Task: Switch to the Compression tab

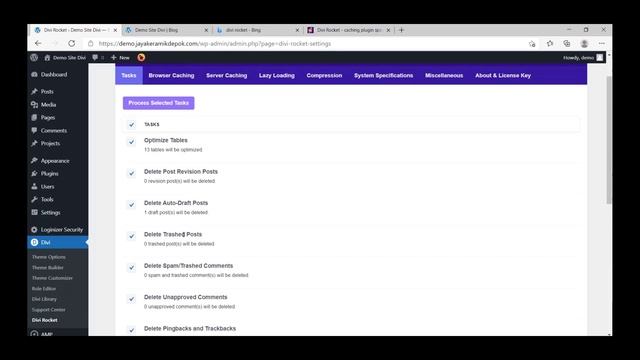Action: [x=324, y=76]
